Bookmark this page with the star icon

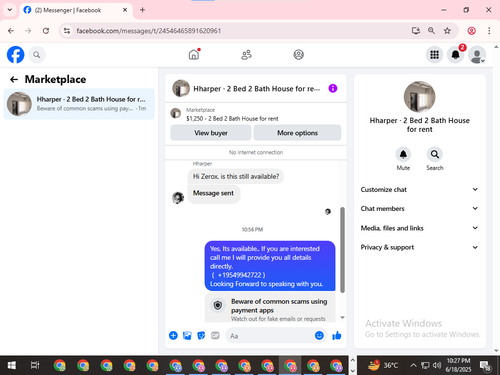[x=447, y=31]
